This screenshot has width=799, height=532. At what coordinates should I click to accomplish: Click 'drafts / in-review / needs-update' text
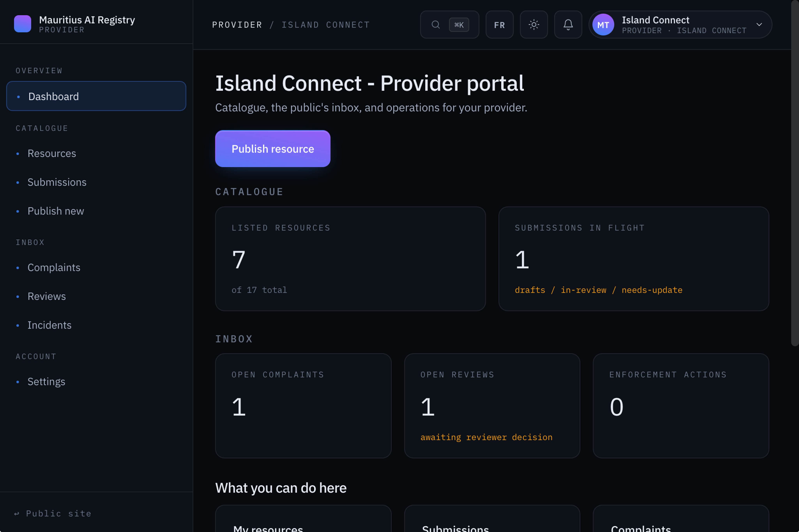(598, 290)
